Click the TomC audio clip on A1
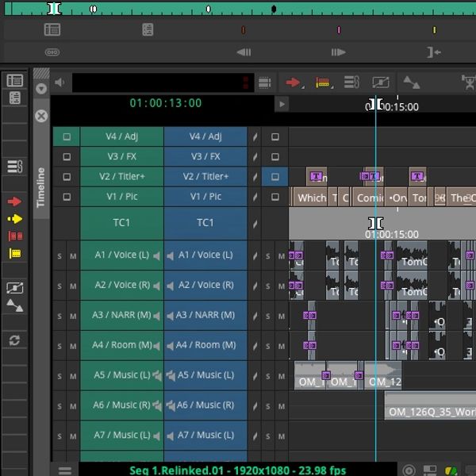476x476 pixels. [x=413, y=255]
